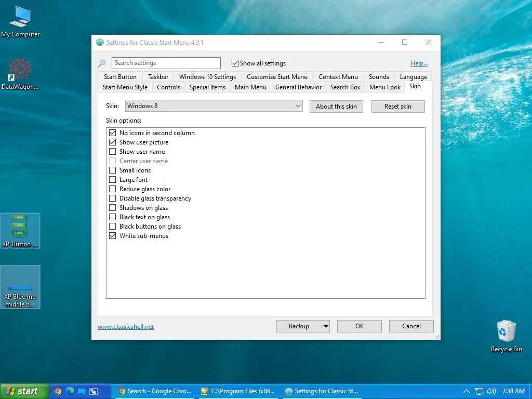This screenshot has height=399, width=532.
Task: Switch to Search - Google Chrome taskbar item
Action: coord(155,391)
